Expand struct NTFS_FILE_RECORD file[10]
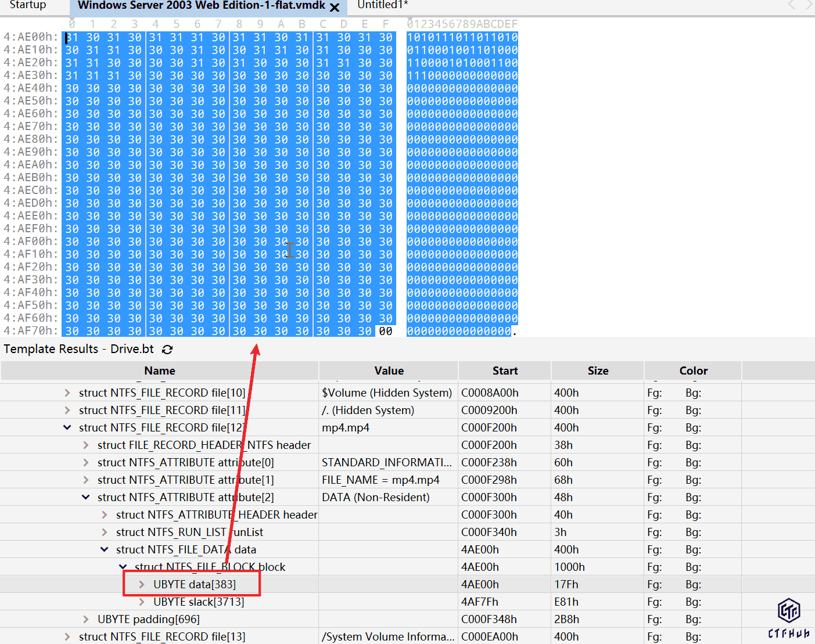 tap(67, 393)
